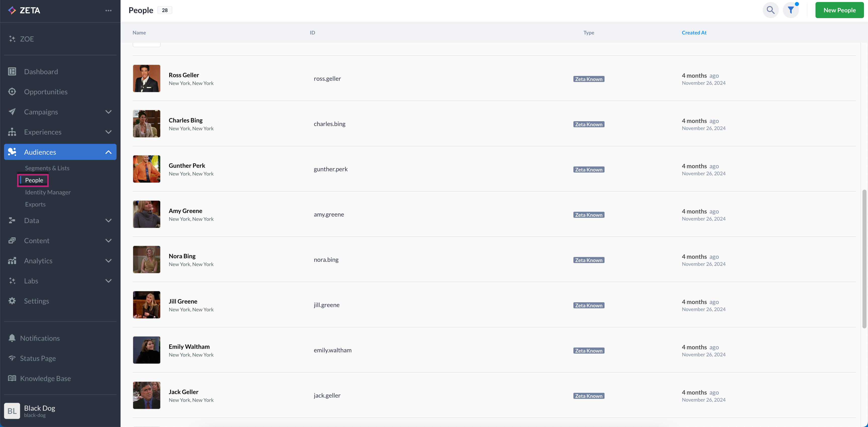Expand the Data section chevron
This screenshot has width=868, height=427.
(108, 221)
